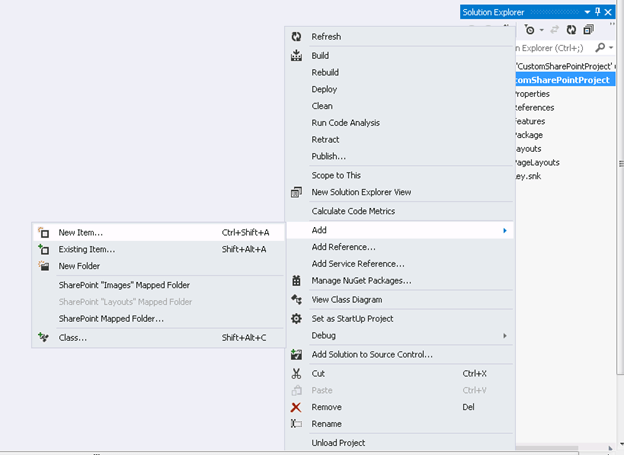Viewport: 624px width, 455px height.
Task: Open the pending changes filter dropdown arrow
Action: click(x=541, y=30)
